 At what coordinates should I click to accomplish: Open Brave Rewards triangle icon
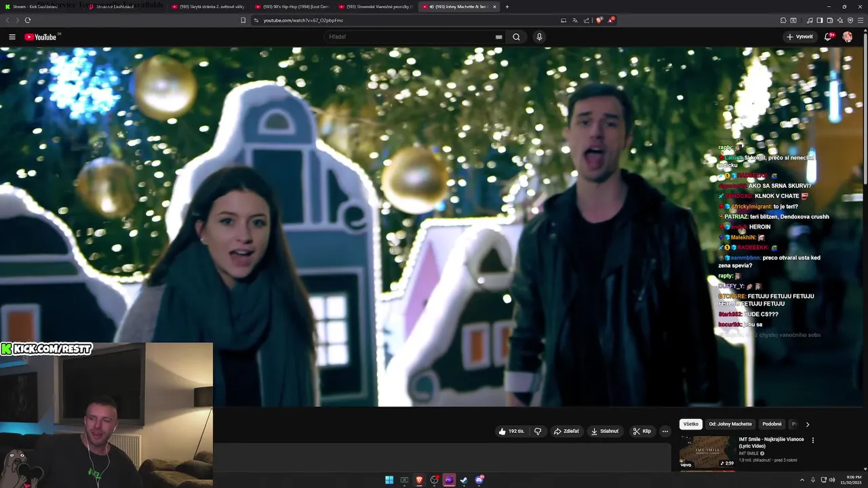click(611, 20)
